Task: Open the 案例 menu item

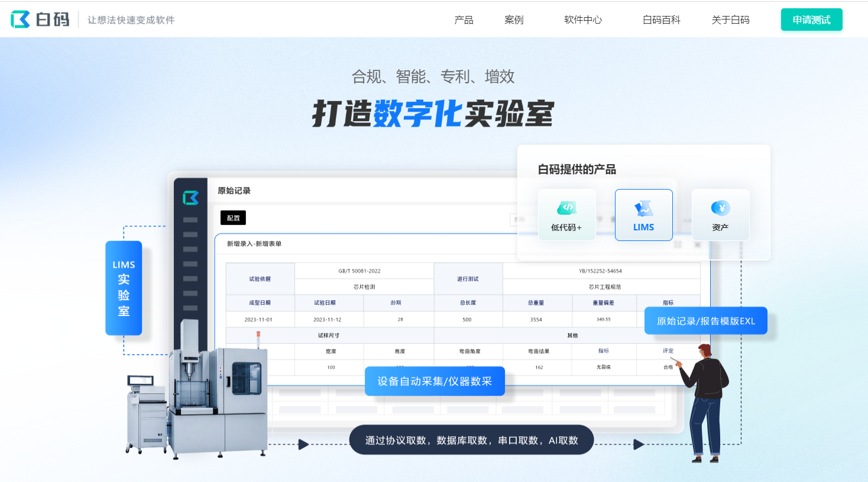Action: coord(514,20)
